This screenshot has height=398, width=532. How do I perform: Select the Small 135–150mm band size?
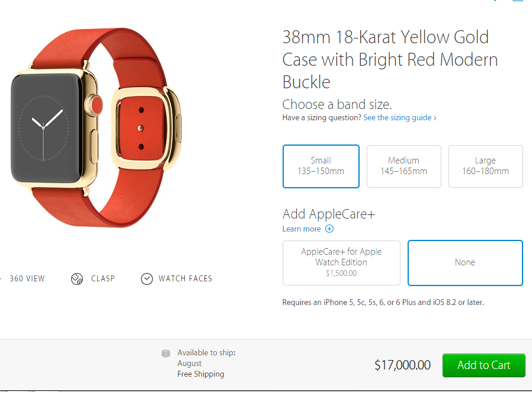pos(321,166)
